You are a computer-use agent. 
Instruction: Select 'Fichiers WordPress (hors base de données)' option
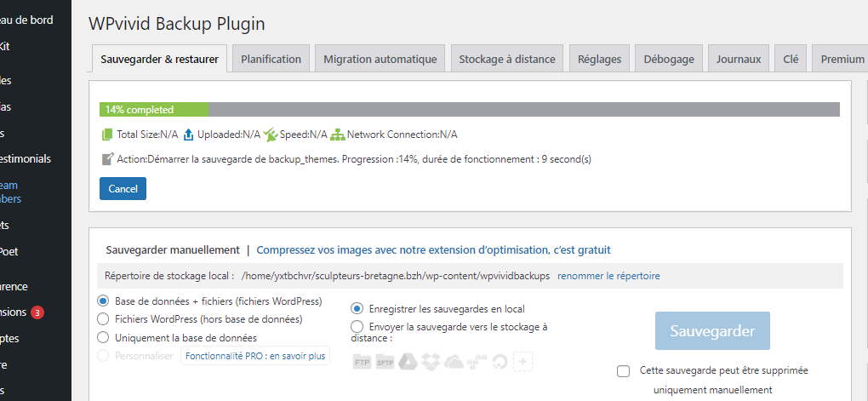(x=104, y=319)
